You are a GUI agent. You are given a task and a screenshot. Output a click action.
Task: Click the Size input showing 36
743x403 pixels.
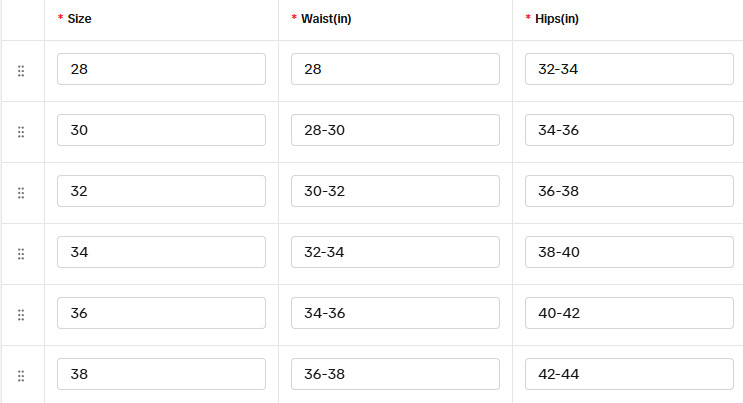[161, 313]
